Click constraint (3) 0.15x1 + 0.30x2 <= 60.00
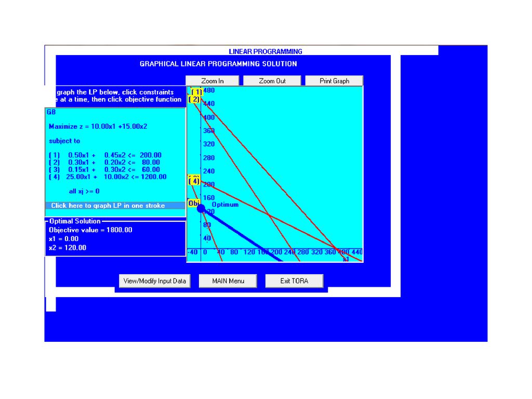This screenshot has width=532, height=399. [104, 169]
